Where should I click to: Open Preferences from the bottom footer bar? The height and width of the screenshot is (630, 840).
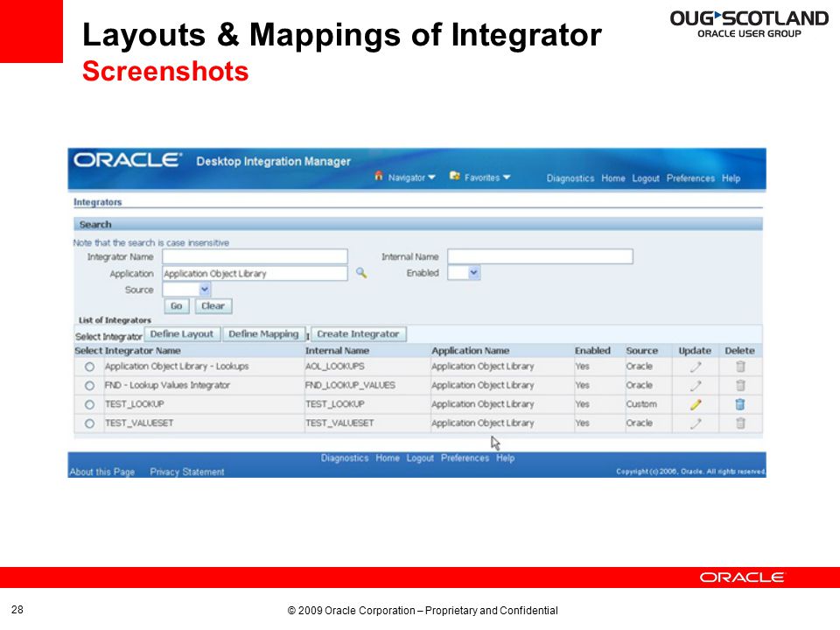465,458
